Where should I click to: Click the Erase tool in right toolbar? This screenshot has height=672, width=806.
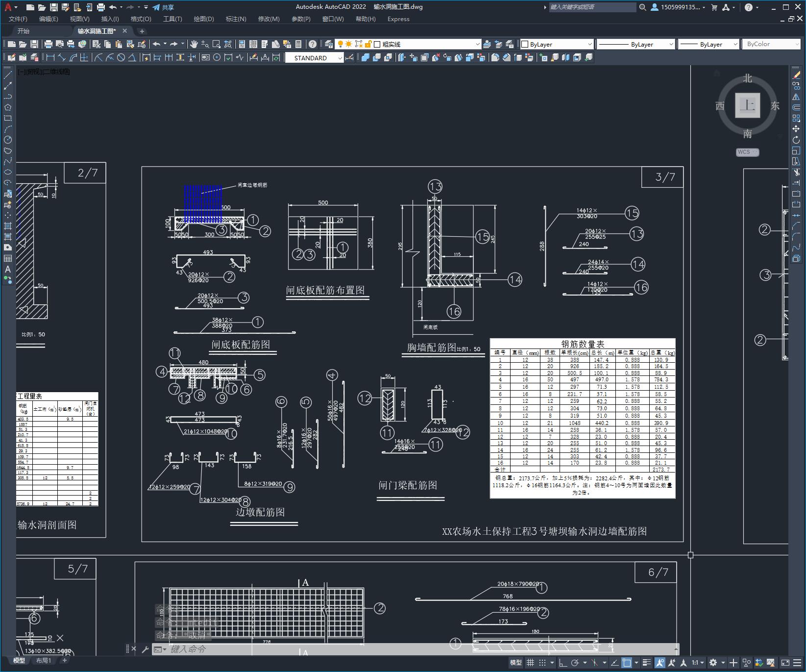click(796, 75)
